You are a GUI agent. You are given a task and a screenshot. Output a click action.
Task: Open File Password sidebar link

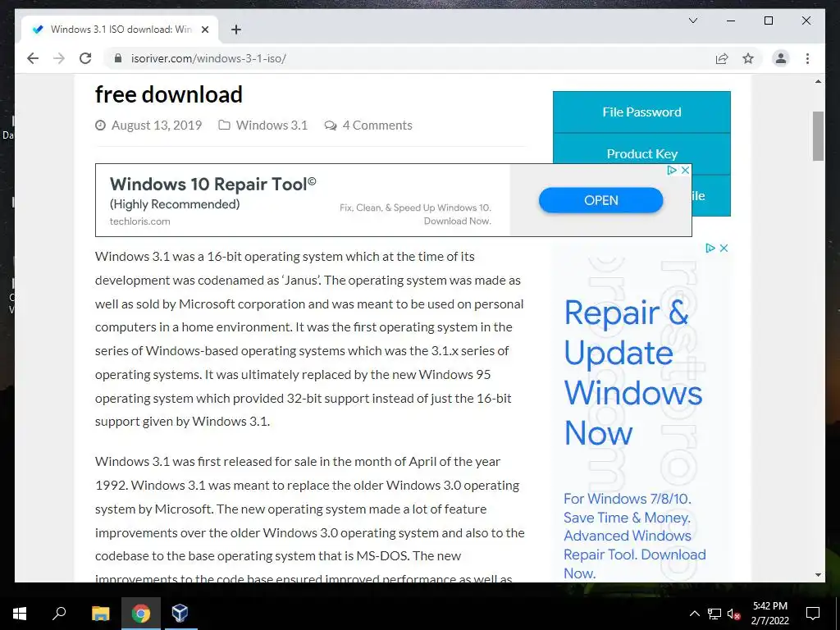(x=641, y=112)
